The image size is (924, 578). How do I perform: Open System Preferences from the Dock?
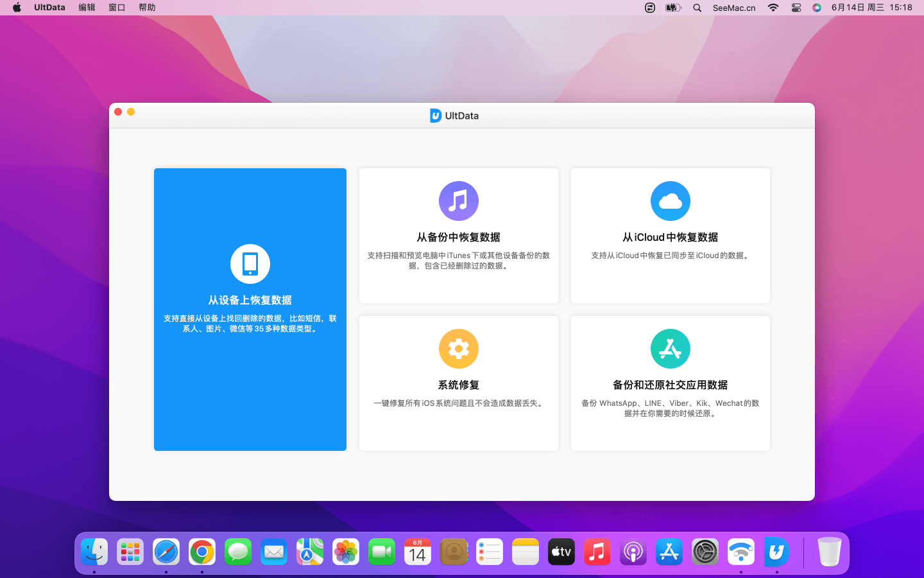[x=705, y=552]
